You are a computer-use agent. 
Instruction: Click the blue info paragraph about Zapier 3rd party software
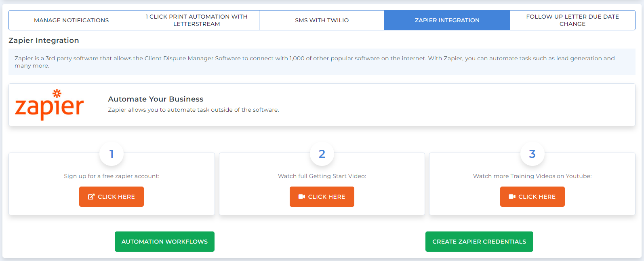(322, 62)
